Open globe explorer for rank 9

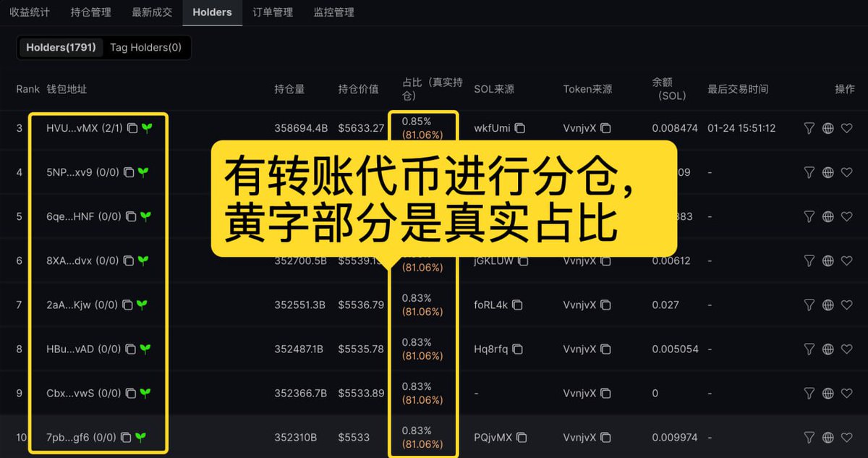828,393
